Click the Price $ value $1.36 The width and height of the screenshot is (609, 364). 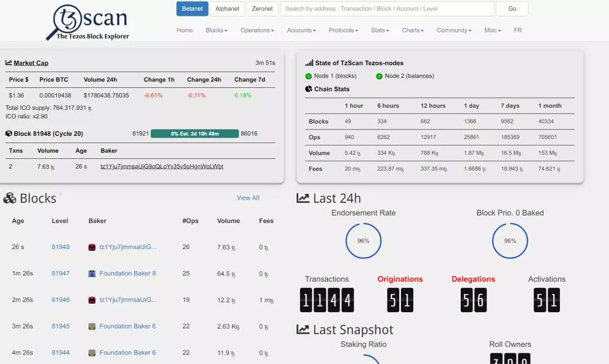point(16,95)
